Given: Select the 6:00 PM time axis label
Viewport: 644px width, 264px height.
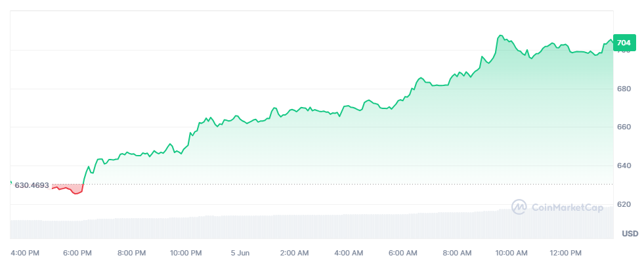Looking at the screenshot, I should pyautogui.click(x=77, y=253).
